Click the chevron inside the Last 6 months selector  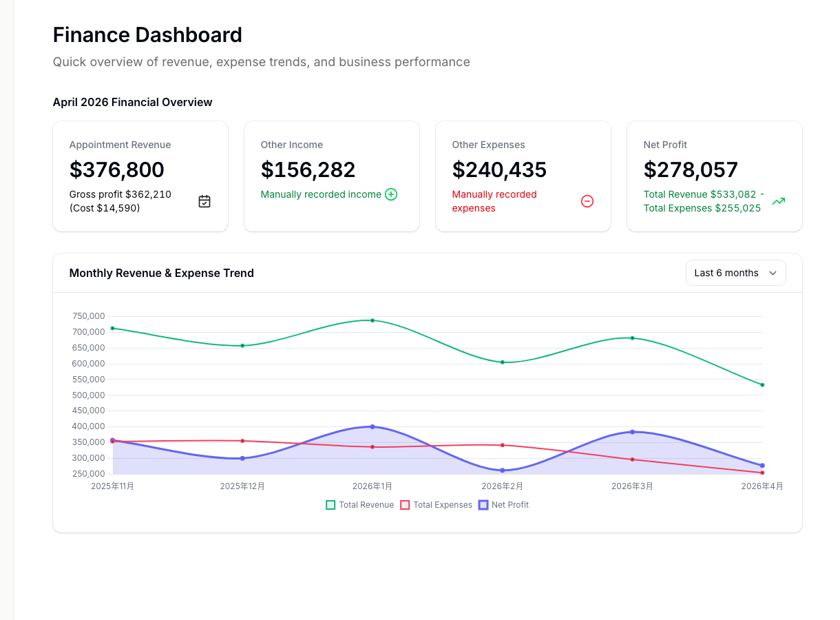click(x=773, y=273)
